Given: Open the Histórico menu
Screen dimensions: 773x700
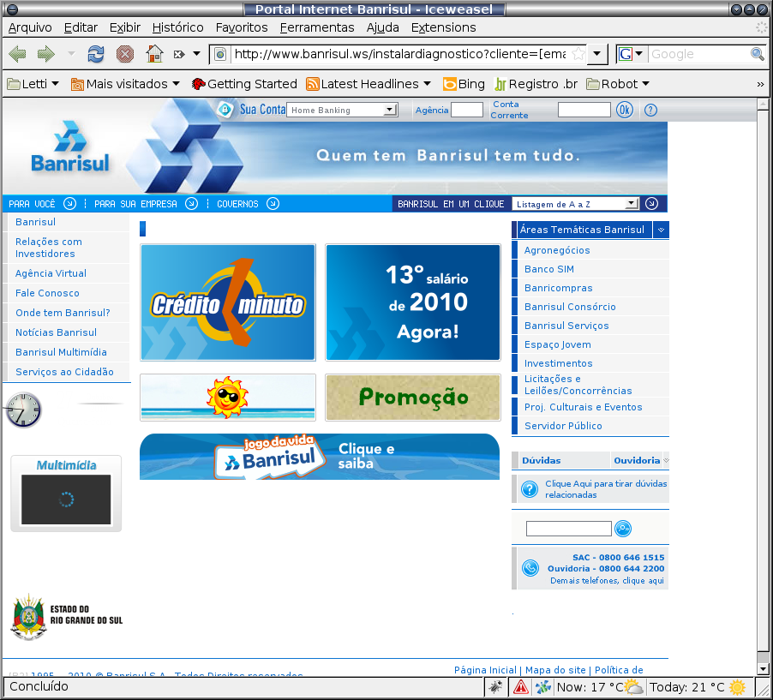Looking at the screenshot, I should (178, 27).
